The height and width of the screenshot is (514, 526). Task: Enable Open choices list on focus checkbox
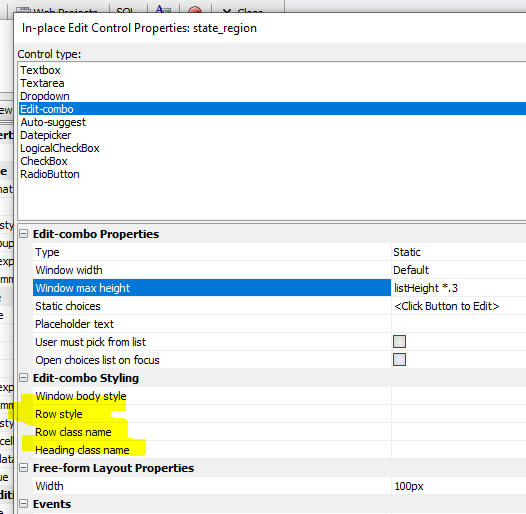(399, 360)
